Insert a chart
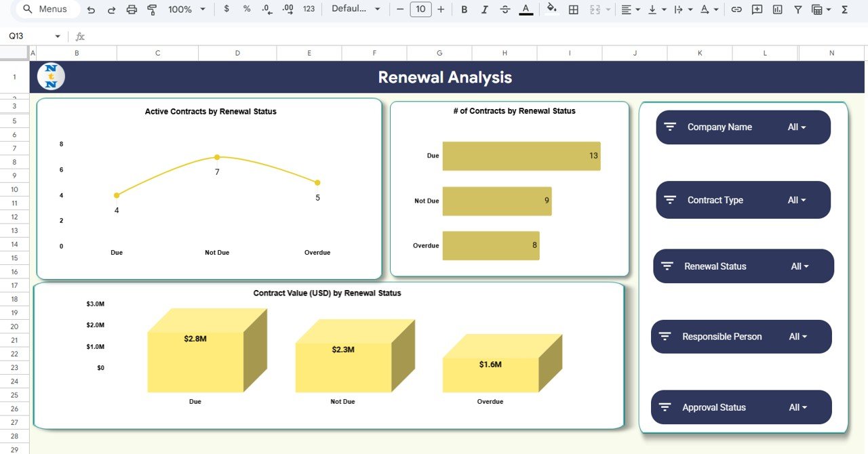The width and height of the screenshot is (868, 454). coord(777,9)
